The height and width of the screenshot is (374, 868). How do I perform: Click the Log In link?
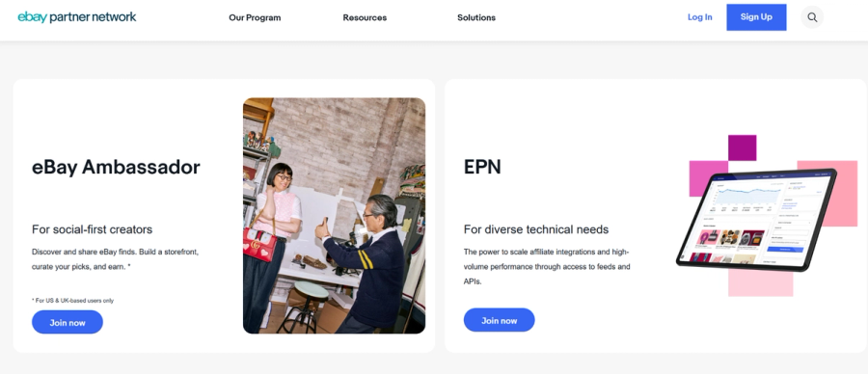pyautogui.click(x=700, y=17)
